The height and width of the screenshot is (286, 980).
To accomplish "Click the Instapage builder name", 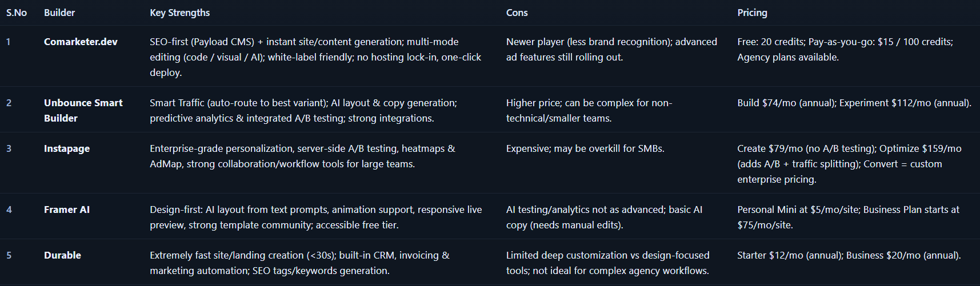I will point(67,148).
